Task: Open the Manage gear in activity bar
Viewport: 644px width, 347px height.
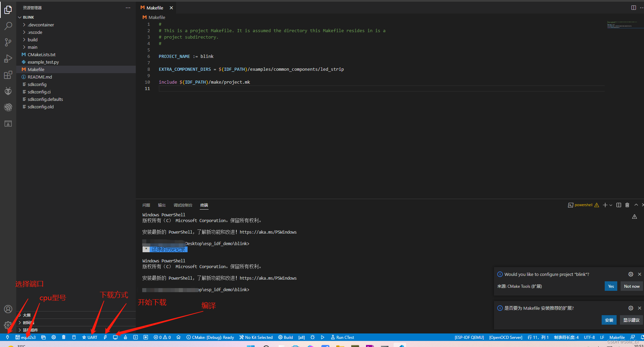Action: (8, 325)
